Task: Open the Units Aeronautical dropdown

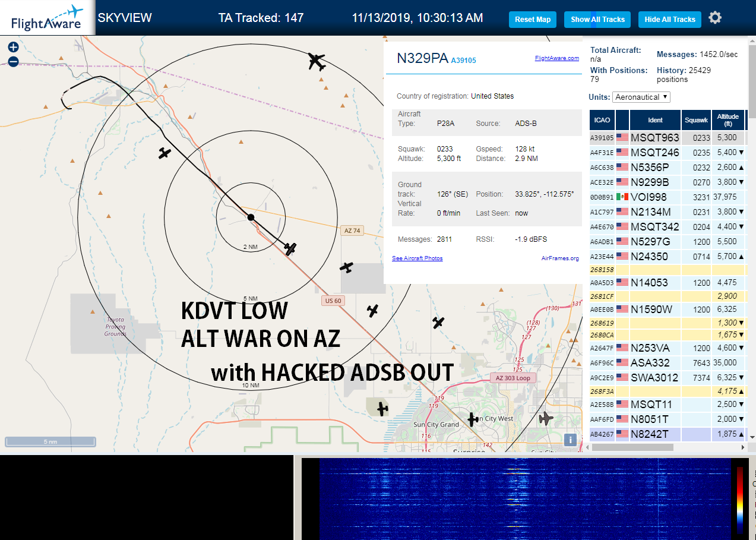Action: click(x=641, y=97)
